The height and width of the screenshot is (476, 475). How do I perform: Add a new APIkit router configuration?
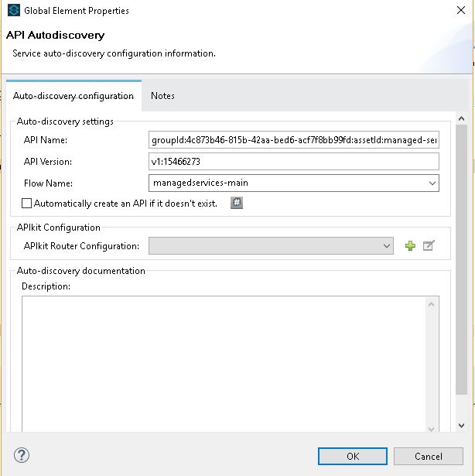[410, 246]
